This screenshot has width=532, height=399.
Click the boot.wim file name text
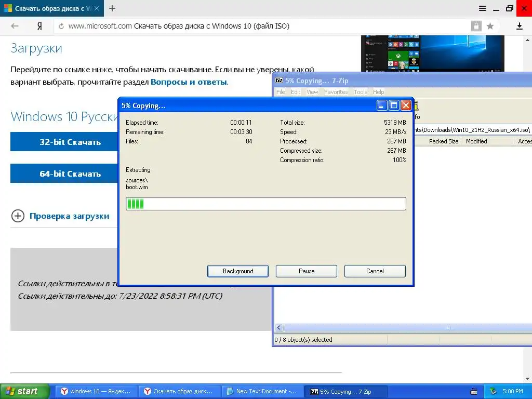click(x=137, y=187)
